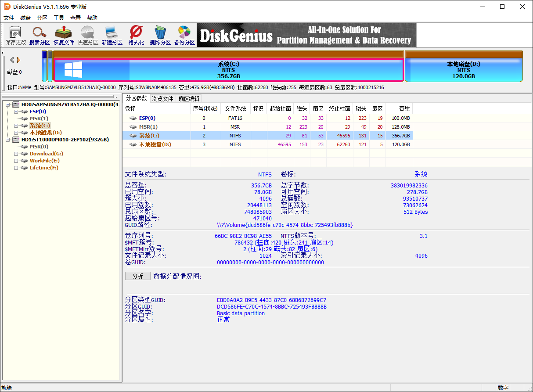Click the GUID path volume value

(x=285, y=225)
